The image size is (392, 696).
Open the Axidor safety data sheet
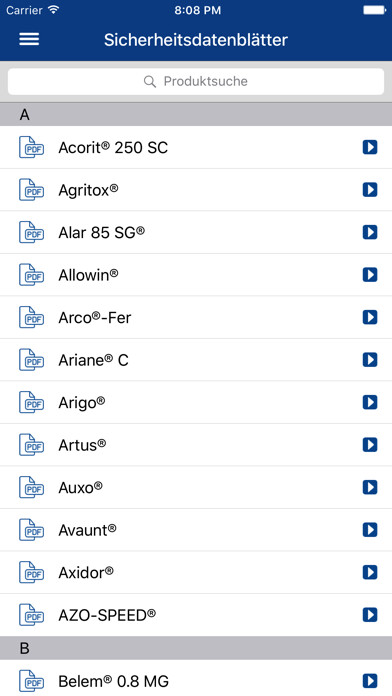[196, 572]
